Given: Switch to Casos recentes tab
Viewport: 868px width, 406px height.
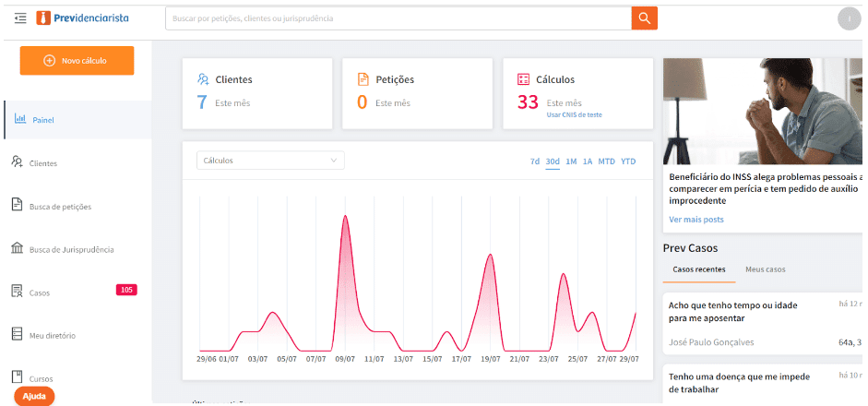Looking at the screenshot, I should pos(698,269).
